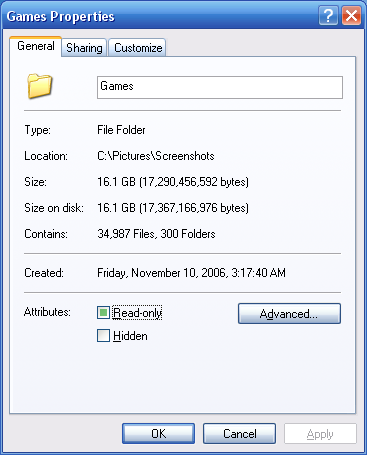Click into the Games folder name field

pos(220,87)
